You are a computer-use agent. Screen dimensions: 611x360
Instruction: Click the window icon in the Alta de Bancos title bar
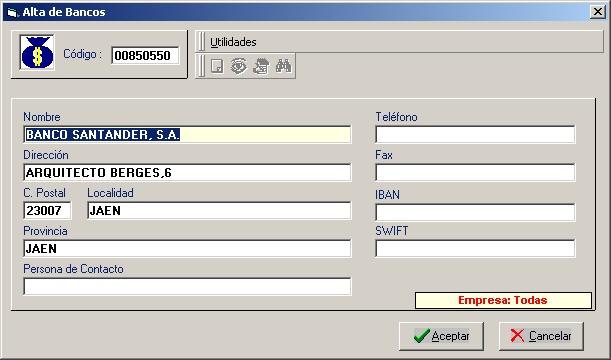12,12
